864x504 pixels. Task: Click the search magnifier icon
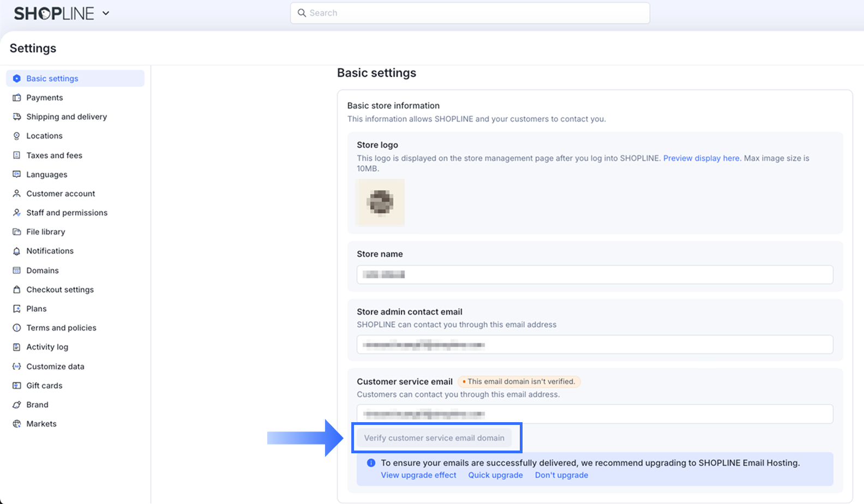click(302, 13)
